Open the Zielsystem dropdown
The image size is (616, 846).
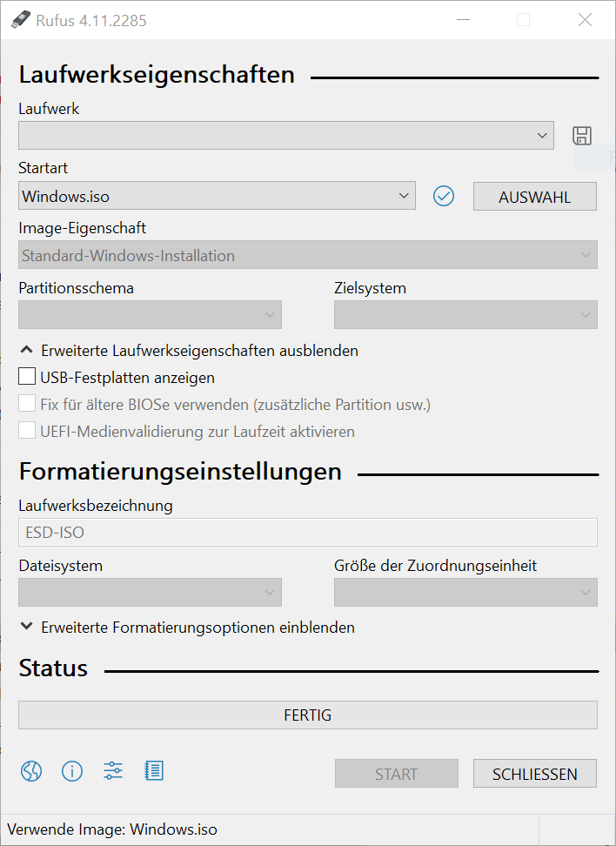click(x=465, y=314)
